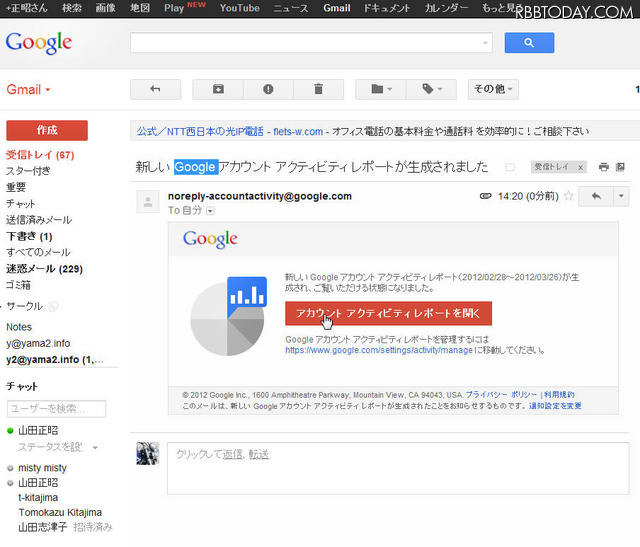Open 画像 images in top bar
The height and width of the screenshot is (547, 640).
[105, 8]
